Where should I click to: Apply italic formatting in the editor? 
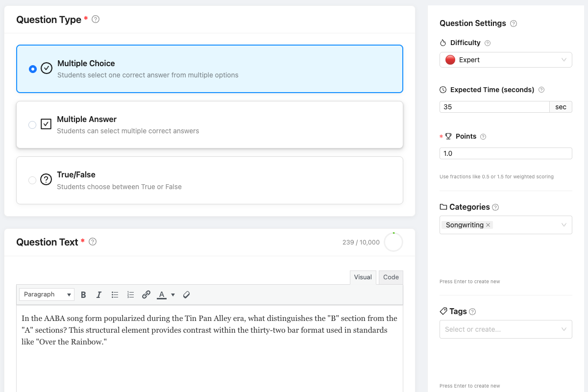point(99,294)
